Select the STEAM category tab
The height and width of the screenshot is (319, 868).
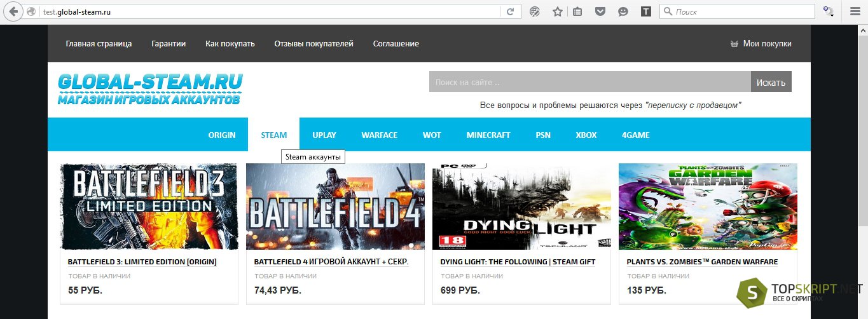[x=274, y=135]
